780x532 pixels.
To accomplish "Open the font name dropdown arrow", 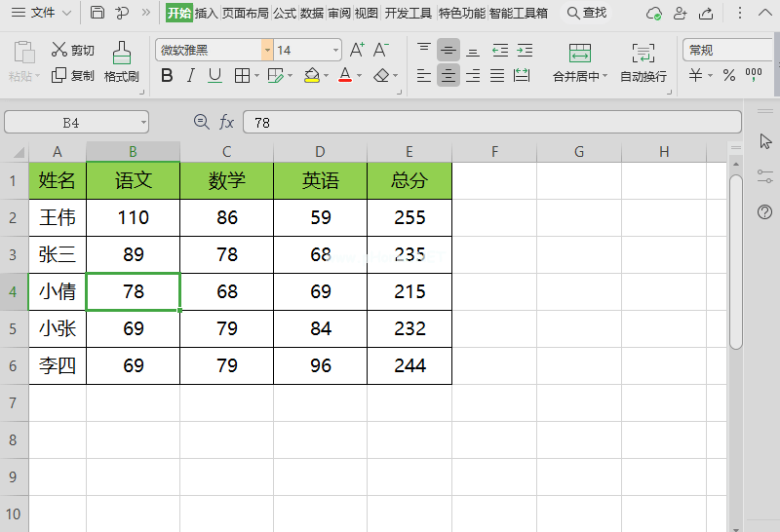I will [x=267, y=50].
